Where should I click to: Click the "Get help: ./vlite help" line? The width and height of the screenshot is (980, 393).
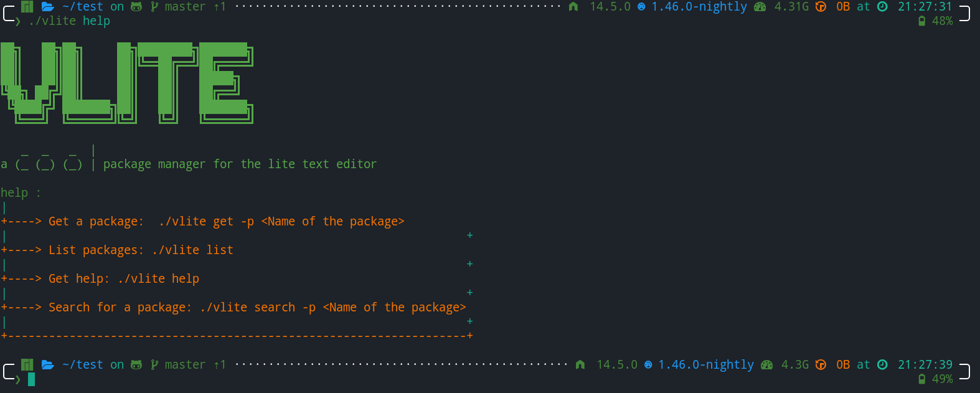(x=124, y=279)
